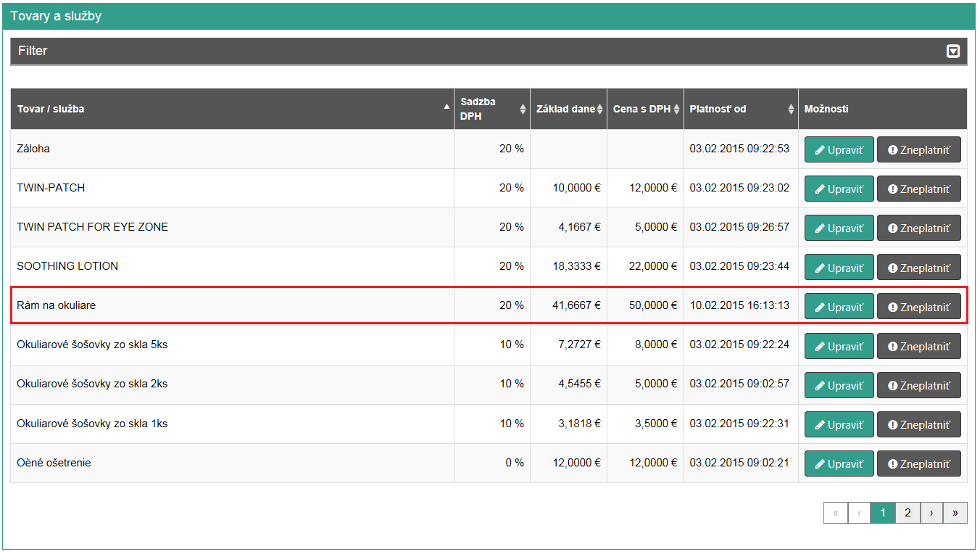This screenshot has width=980, height=552.
Task: Invalidate Okuliarové šošovky zo skla 1ks
Action: pyautogui.click(x=919, y=424)
